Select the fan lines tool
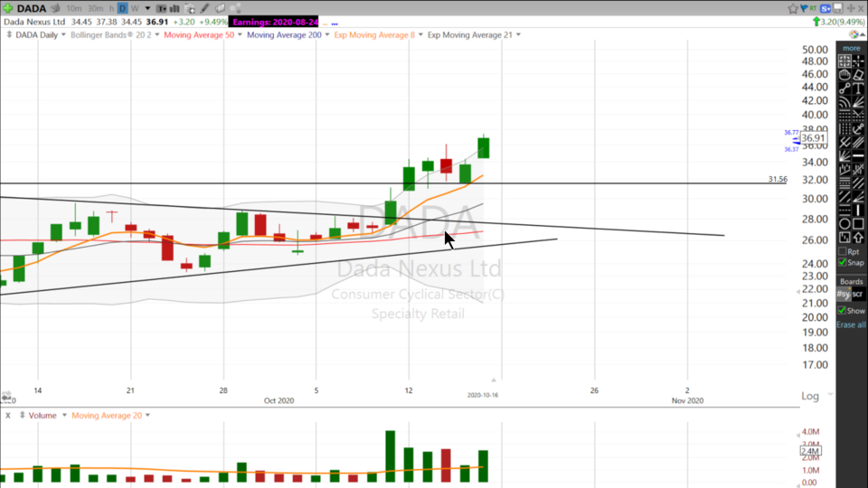Image resolution: width=868 pixels, height=488 pixels. point(858,102)
